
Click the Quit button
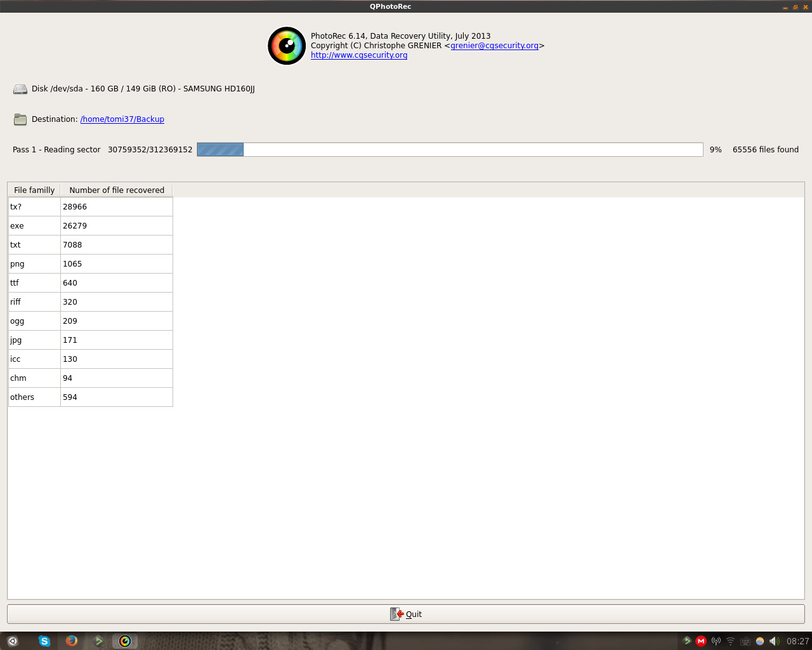pyautogui.click(x=406, y=614)
